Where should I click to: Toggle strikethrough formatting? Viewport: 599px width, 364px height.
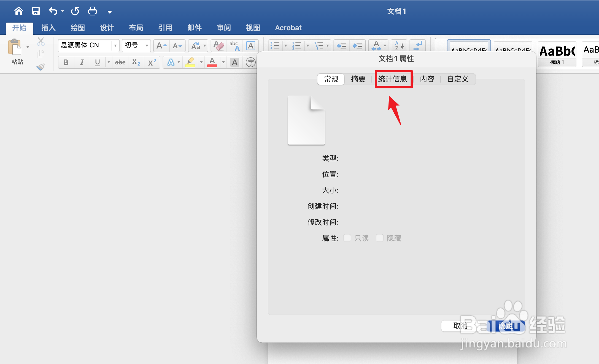(120, 62)
